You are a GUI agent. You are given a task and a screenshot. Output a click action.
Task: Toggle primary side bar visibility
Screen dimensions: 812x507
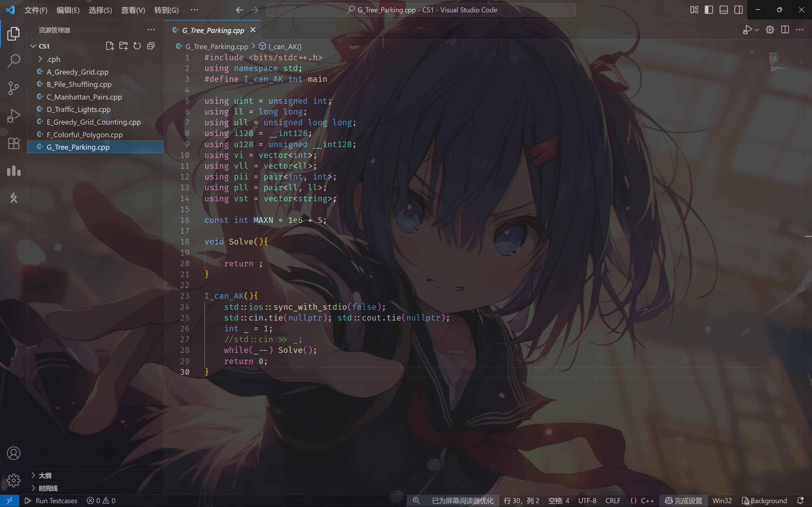709,10
